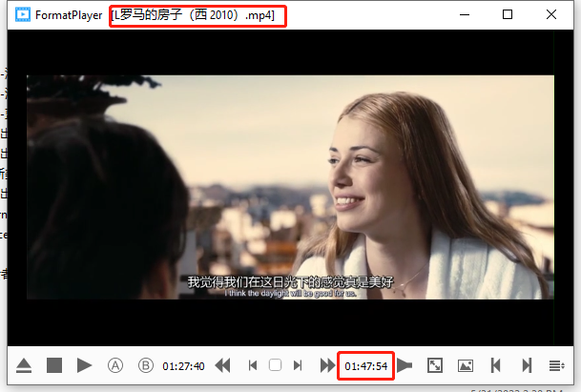Click the file name in the title bar
The height and width of the screenshot is (392, 581).
click(x=193, y=15)
